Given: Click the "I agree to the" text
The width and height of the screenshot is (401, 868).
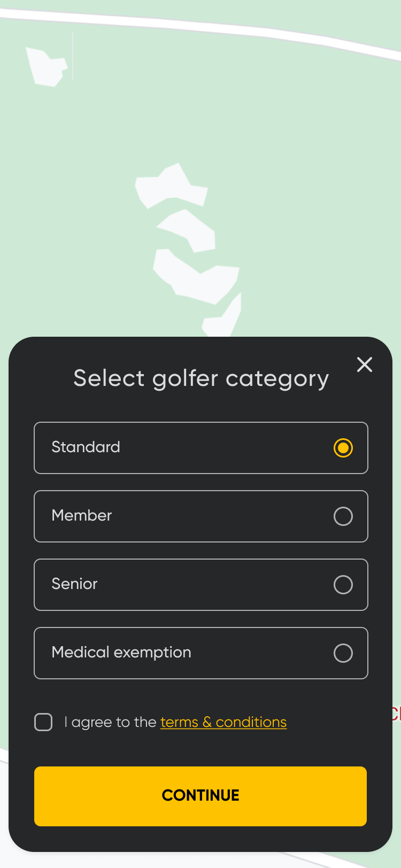Looking at the screenshot, I should [x=110, y=722].
